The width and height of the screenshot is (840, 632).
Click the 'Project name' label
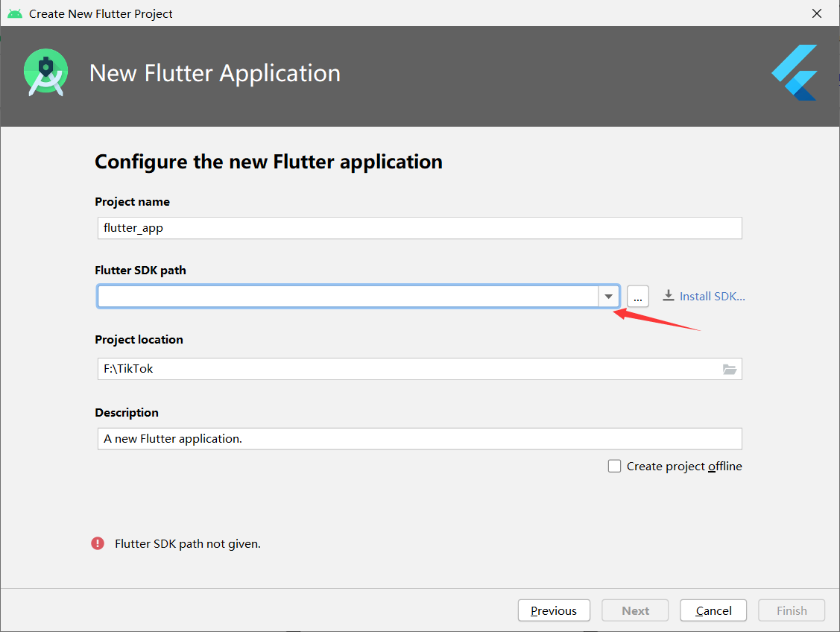pos(133,202)
